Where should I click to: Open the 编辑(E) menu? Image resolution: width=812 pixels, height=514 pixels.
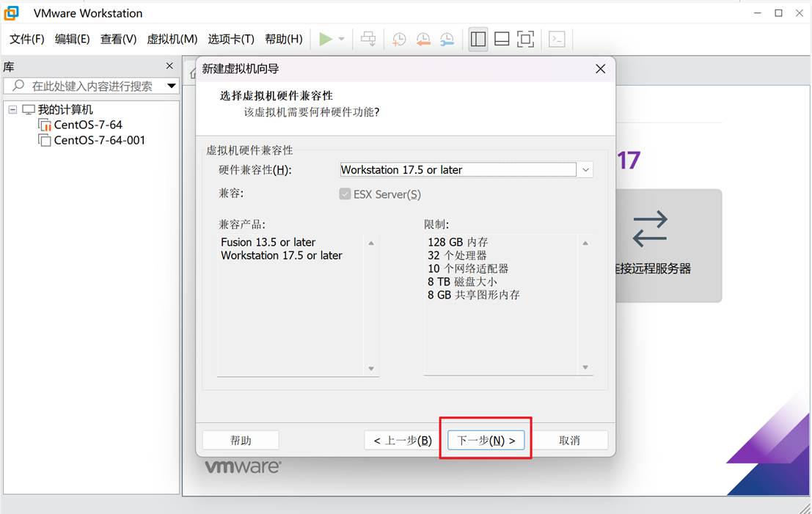[73, 40]
